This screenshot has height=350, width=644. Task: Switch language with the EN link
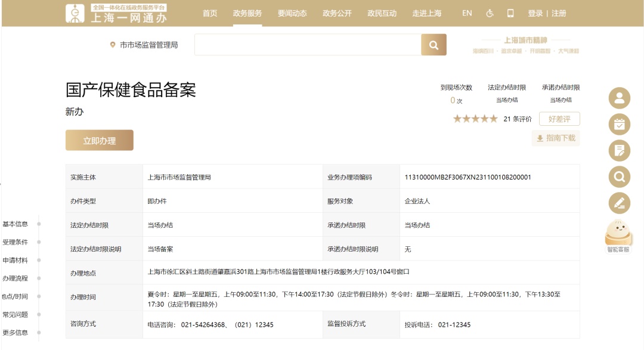[467, 13]
